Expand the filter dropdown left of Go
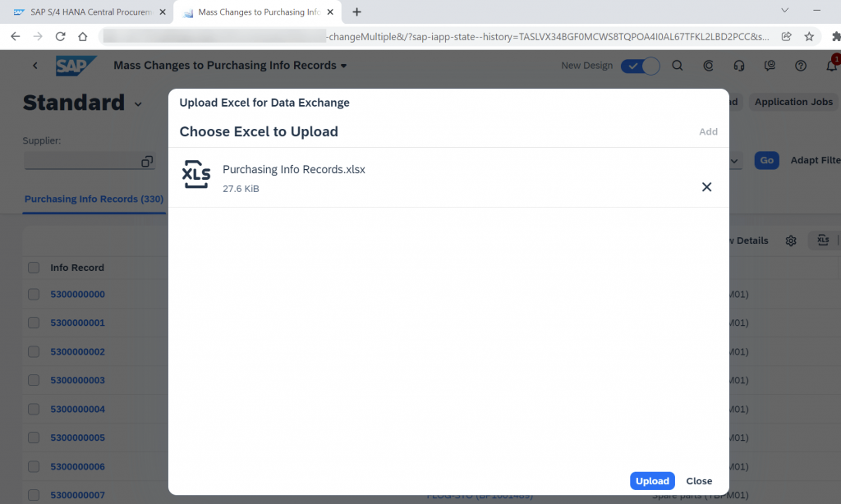The image size is (841, 504). (x=734, y=161)
